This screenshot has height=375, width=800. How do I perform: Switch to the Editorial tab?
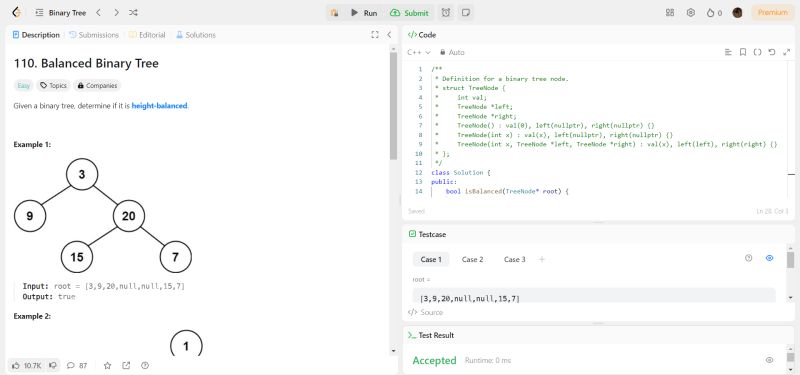(x=147, y=35)
